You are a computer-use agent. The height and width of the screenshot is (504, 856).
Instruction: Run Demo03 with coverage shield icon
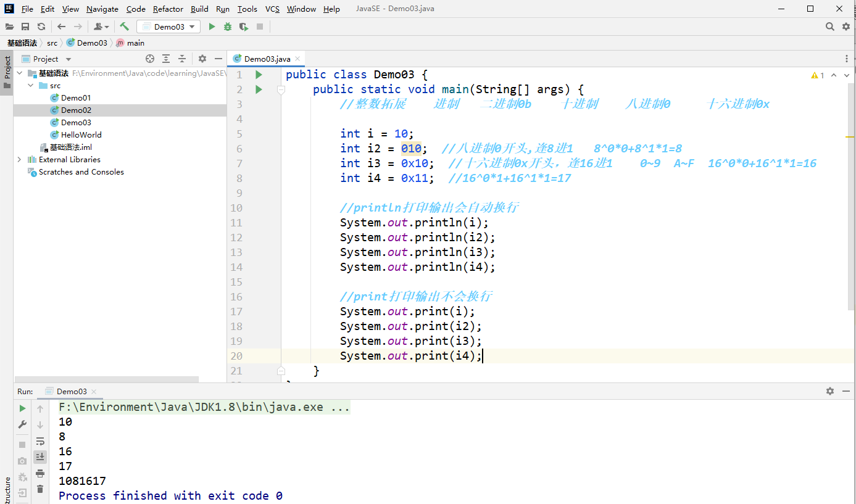(244, 27)
